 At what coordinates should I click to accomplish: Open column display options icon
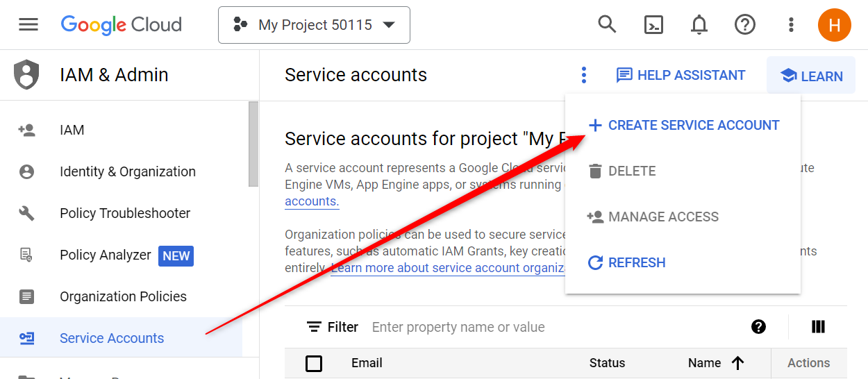point(818,327)
